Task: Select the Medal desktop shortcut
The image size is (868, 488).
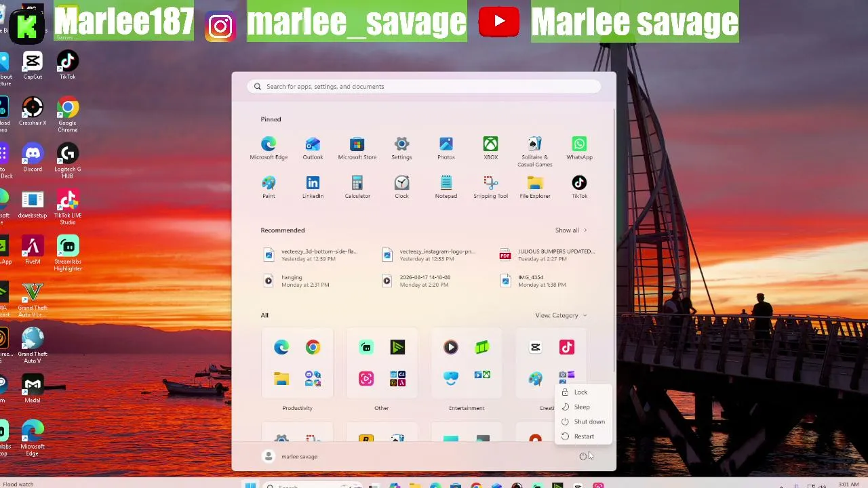Action: (33, 389)
